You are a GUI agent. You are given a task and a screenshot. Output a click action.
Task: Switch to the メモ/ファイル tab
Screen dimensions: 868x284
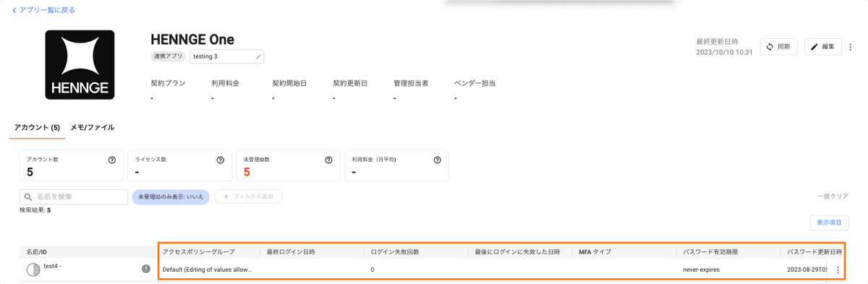coord(92,127)
